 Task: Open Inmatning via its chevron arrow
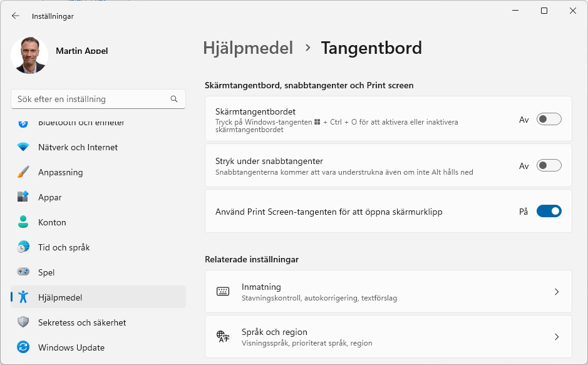557,292
